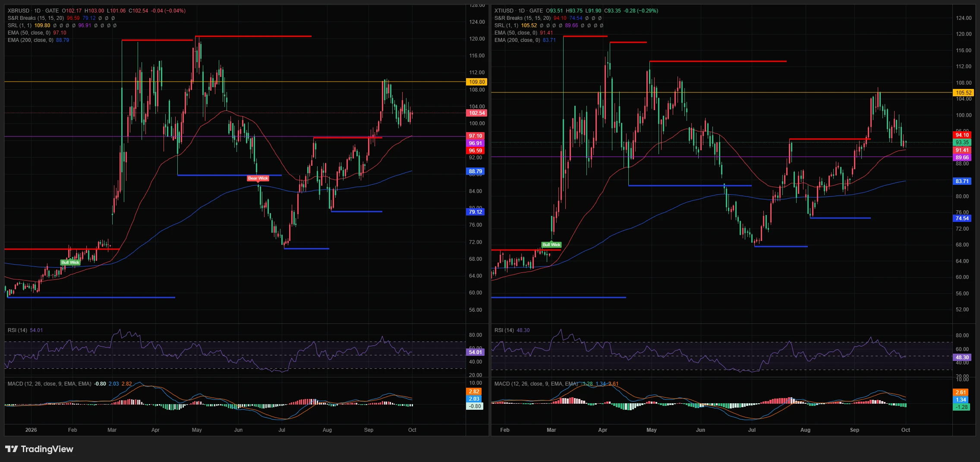Select the MACD legend in XTIUSD pane

tap(536, 384)
